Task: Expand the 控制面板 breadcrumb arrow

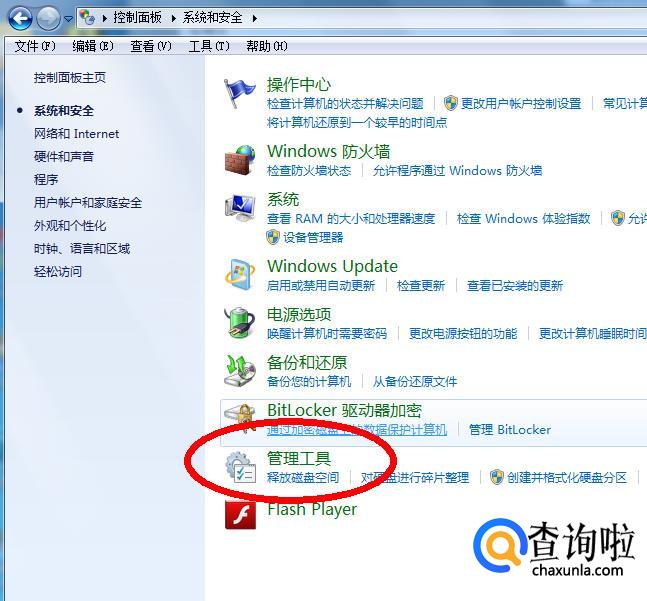Action: pos(173,18)
